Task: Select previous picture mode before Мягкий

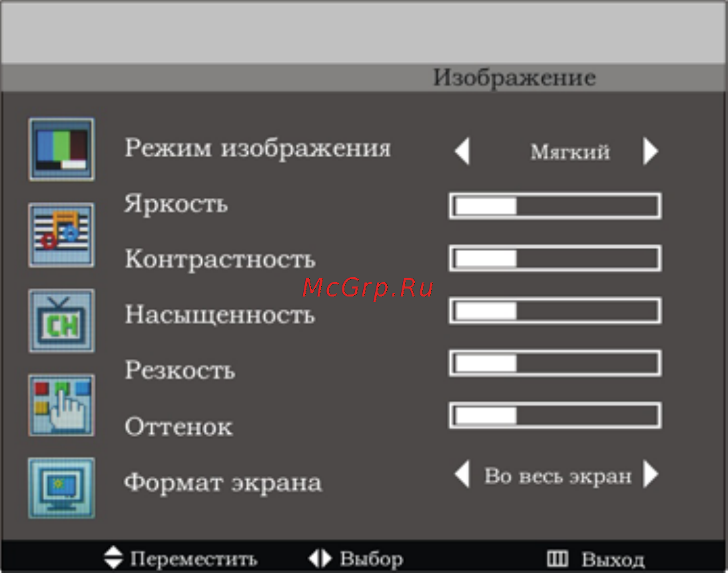Action: (x=462, y=151)
